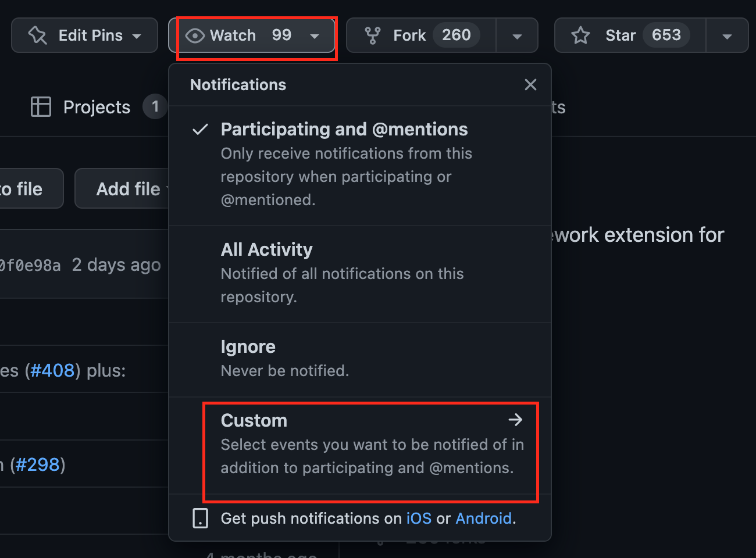Click the iOS push notifications link
The image size is (756, 558).
419,518
